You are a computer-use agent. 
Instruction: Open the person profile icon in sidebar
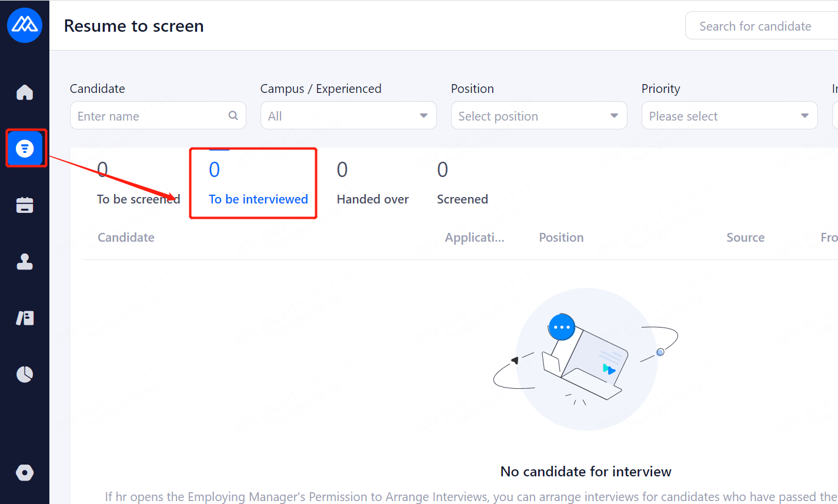tap(25, 262)
